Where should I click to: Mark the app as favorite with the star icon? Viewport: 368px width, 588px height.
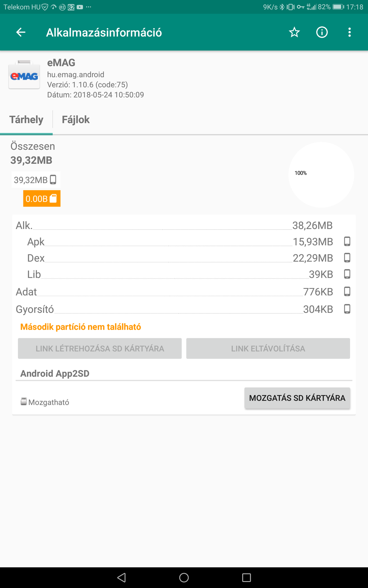point(294,32)
